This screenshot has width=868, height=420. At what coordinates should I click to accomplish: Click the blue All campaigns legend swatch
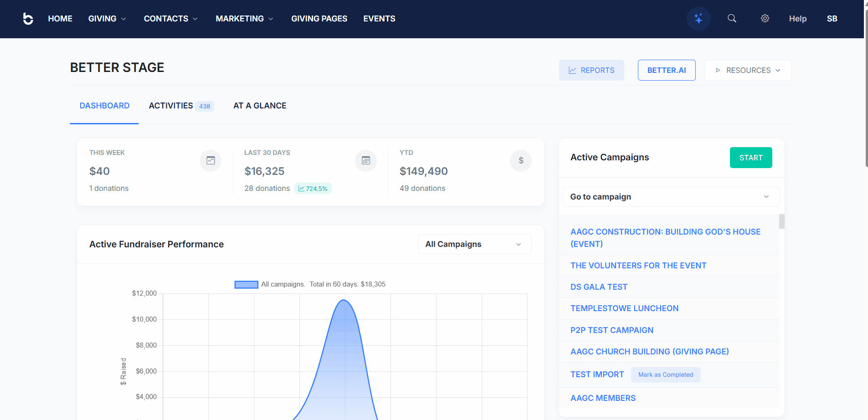246,284
